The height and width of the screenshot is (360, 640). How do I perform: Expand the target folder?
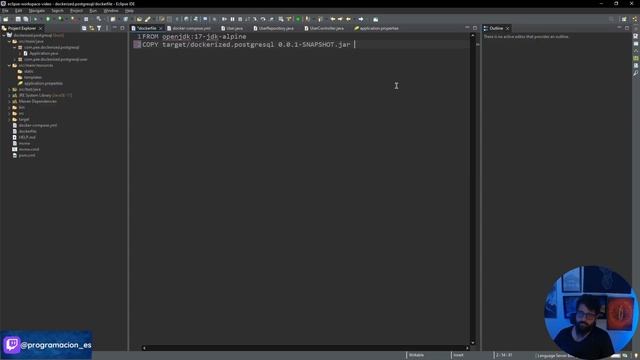9,119
